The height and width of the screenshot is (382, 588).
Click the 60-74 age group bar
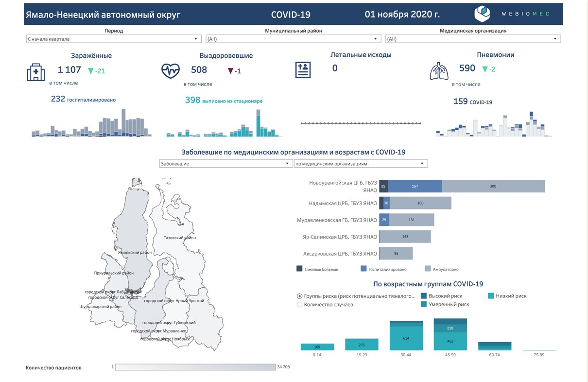495,346
